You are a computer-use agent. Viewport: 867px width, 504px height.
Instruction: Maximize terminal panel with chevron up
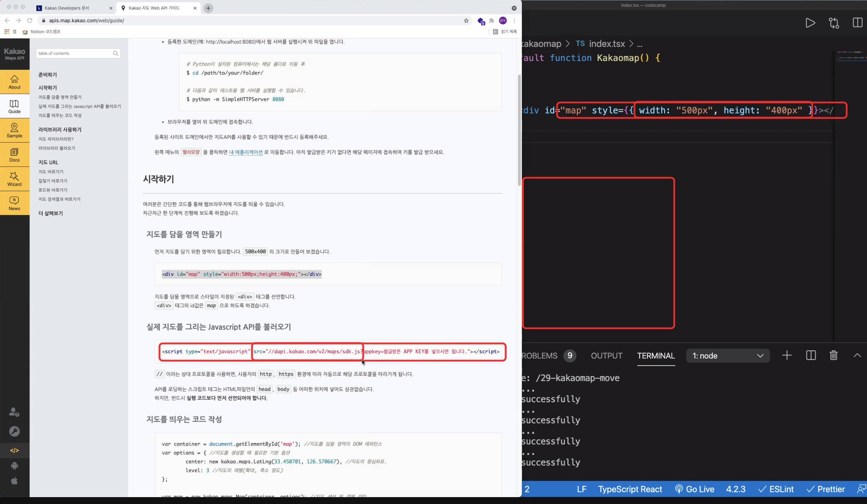[857, 355]
